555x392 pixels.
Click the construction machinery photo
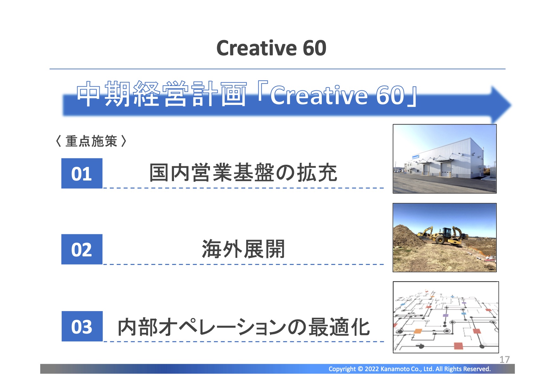click(445, 237)
